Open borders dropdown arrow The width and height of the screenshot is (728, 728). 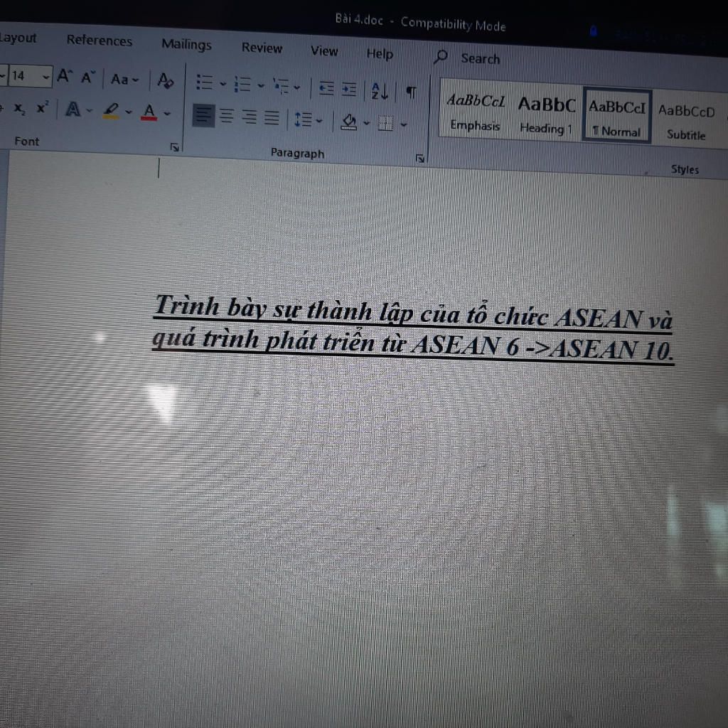(404, 124)
